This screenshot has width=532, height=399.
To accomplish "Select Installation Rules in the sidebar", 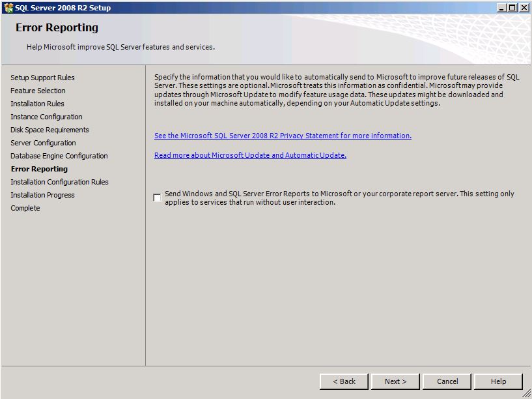I will click(x=38, y=103).
